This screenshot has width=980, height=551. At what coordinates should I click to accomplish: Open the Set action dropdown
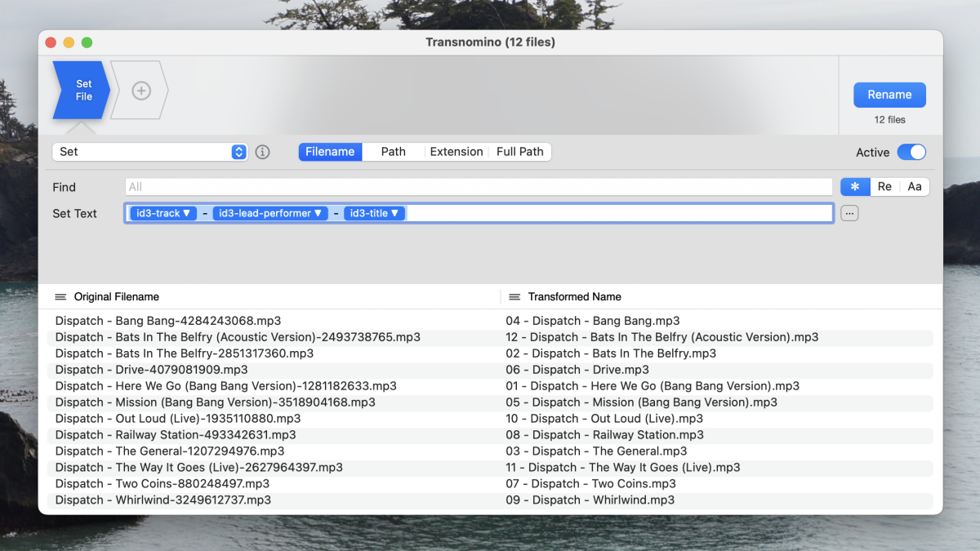149,152
